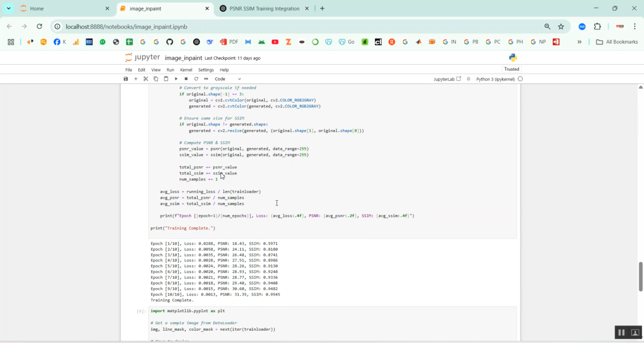This screenshot has width=644, height=343.
Task: Interrupt the kernel with stop icon
Action: point(186,78)
